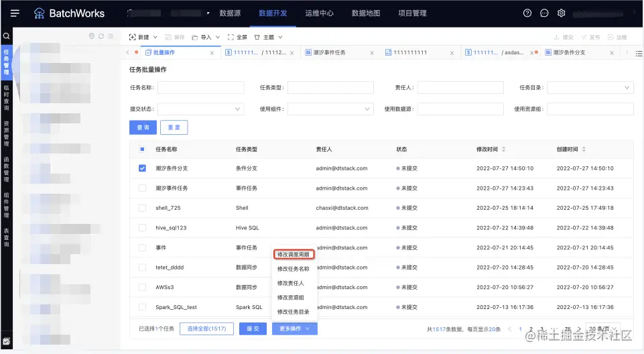The width and height of the screenshot is (644, 354).
Task: Click the list icon above the task tree
Action: [x=111, y=36]
